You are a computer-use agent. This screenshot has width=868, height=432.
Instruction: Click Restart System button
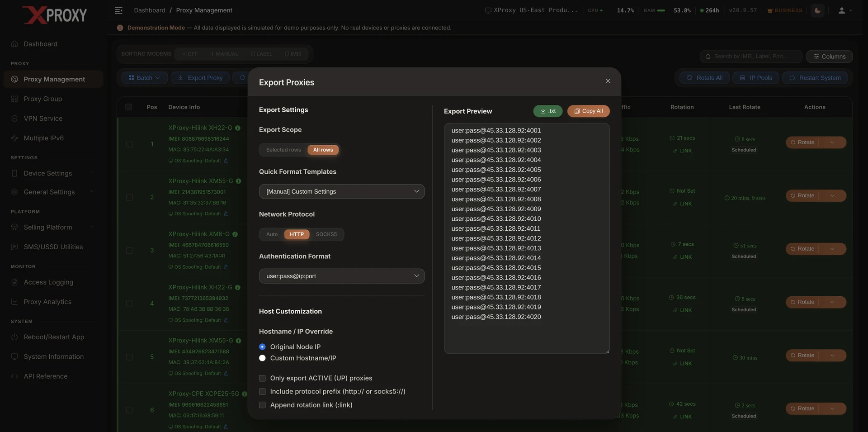815,78
